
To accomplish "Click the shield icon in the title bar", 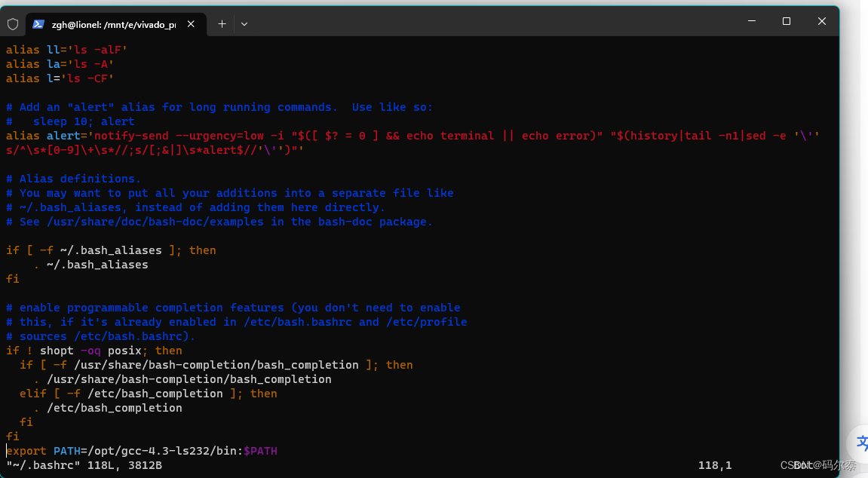I will (12, 23).
